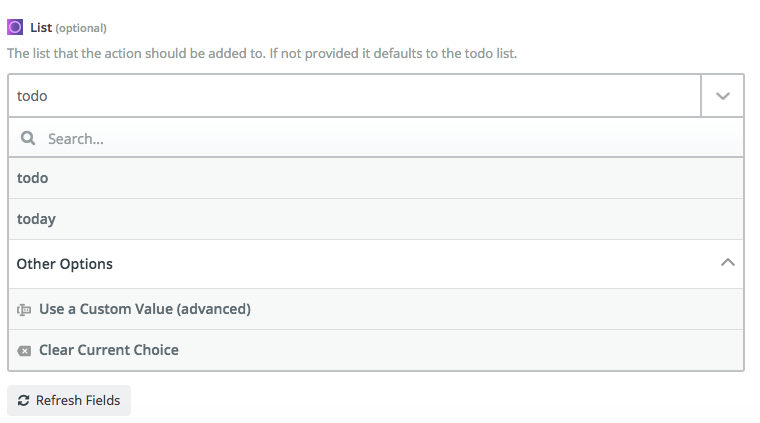Click the "Other Options" header text
This screenshot has height=423, width=760.
click(x=65, y=264)
